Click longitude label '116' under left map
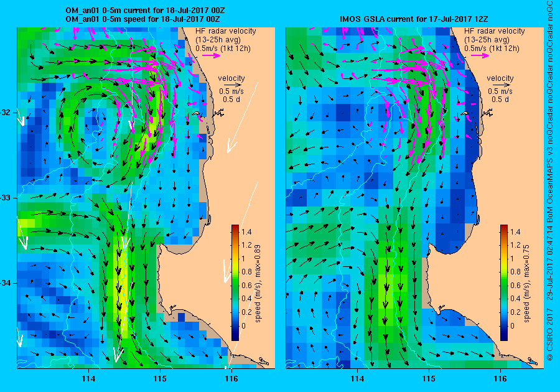The image size is (560, 392). 231,379
